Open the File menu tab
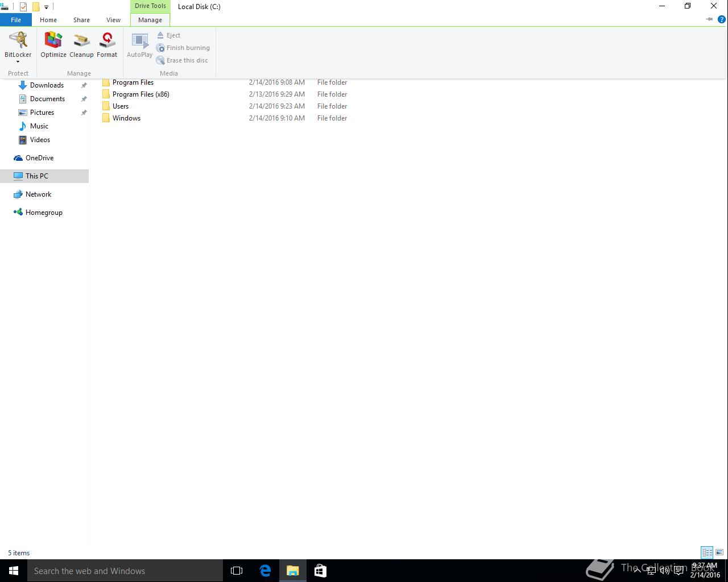The image size is (728, 582). tap(16, 20)
